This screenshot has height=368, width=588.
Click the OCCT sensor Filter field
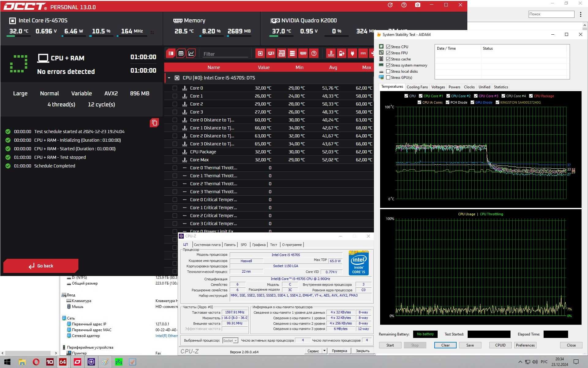pyautogui.click(x=225, y=54)
